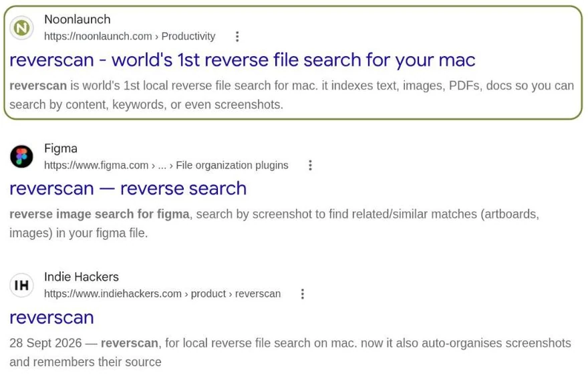Click the 'Noonlaunch' site name
588x383 pixels.
pos(78,19)
